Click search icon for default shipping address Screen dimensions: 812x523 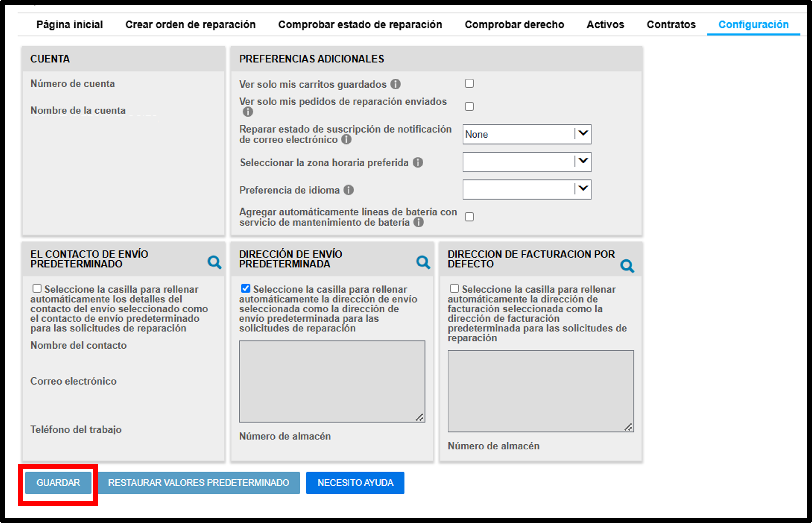tap(423, 262)
